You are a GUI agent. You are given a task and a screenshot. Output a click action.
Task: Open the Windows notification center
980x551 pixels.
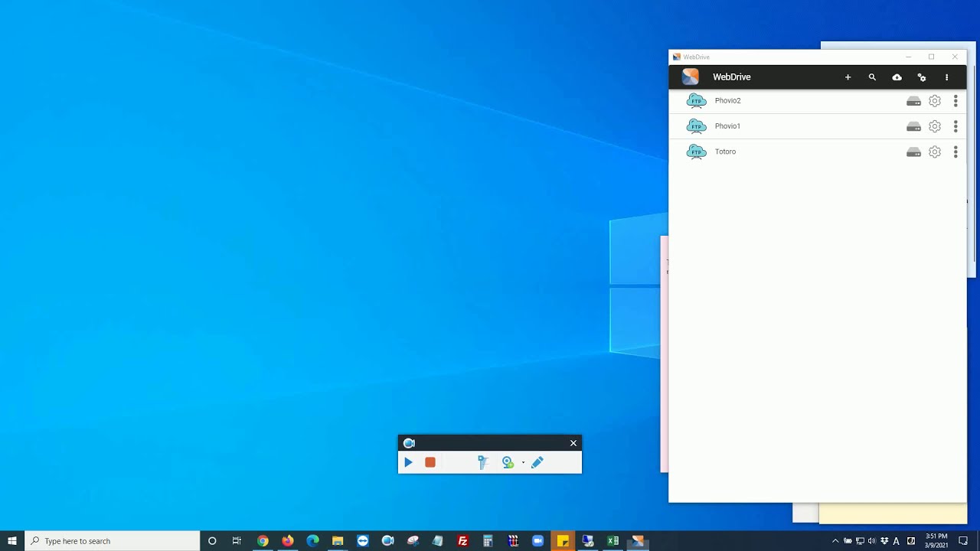coord(963,541)
